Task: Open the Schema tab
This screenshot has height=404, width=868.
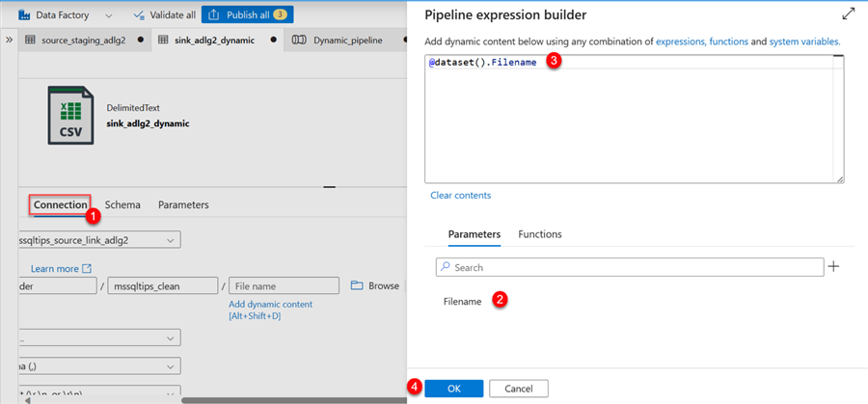Action: pyautogui.click(x=122, y=204)
